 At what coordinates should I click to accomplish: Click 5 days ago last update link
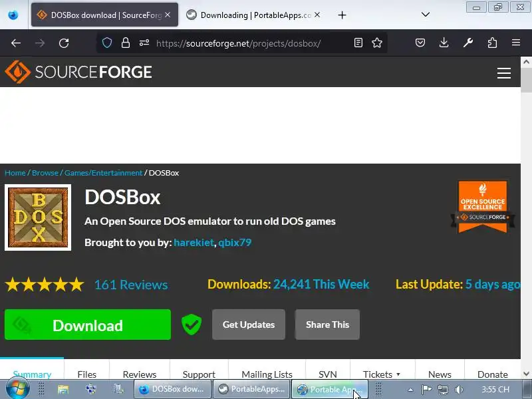click(493, 285)
